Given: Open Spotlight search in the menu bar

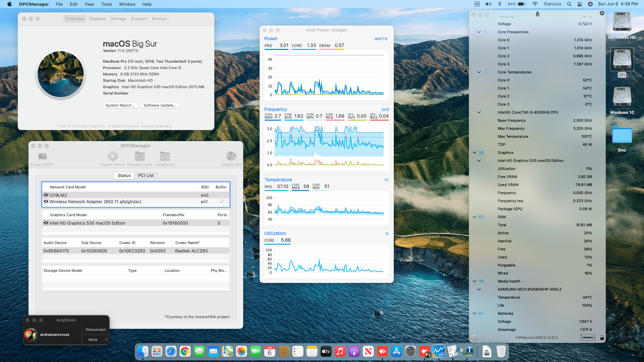Looking at the screenshot, I should tap(569, 4).
